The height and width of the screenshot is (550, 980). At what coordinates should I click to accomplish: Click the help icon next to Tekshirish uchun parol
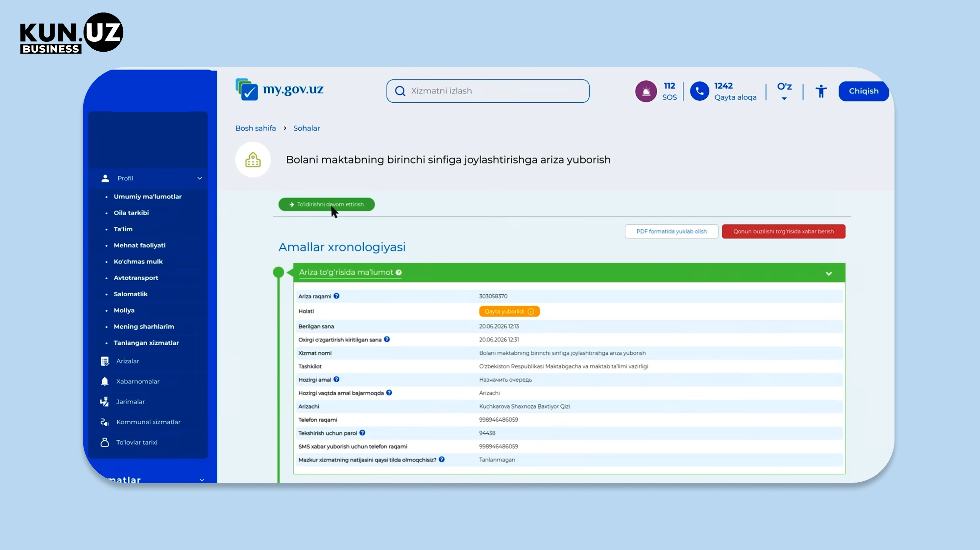(362, 432)
